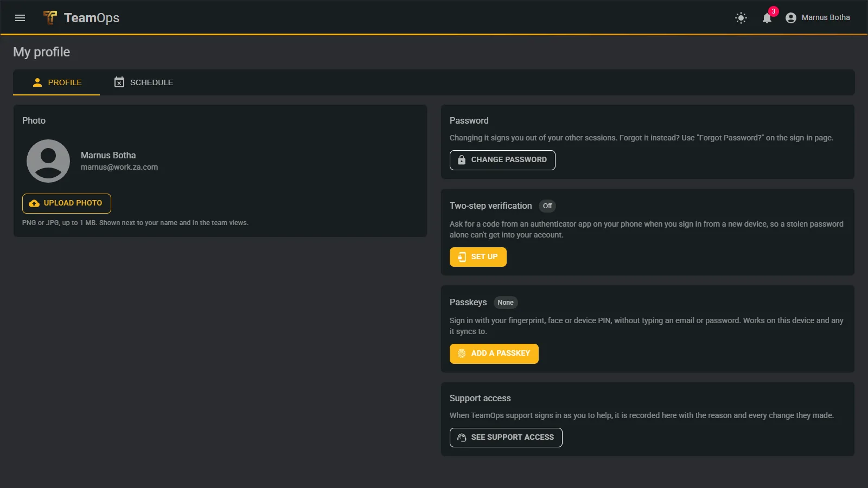Click the TeamOps brand name text
868x488 pixels.
[x=92, y=18]
